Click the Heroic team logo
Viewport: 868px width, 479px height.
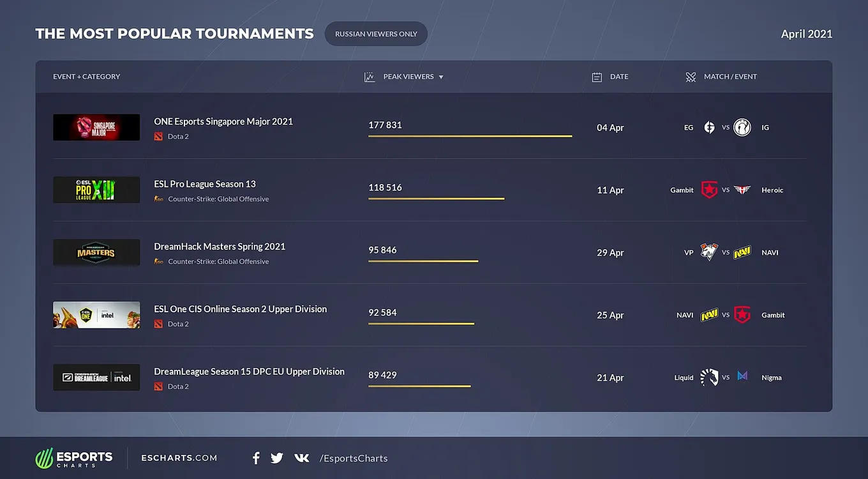click(742, 190)
